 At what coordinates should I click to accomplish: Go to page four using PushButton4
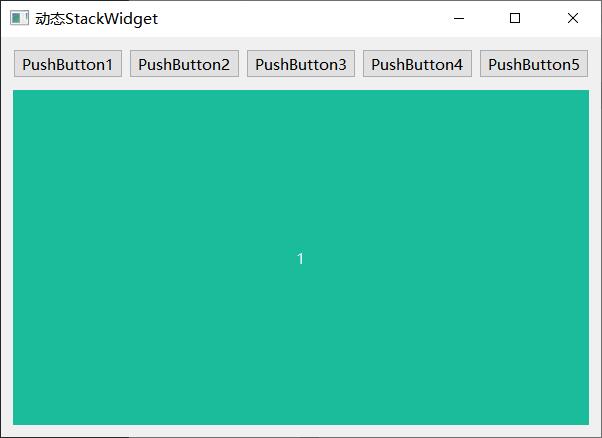(x=417, y=64)
